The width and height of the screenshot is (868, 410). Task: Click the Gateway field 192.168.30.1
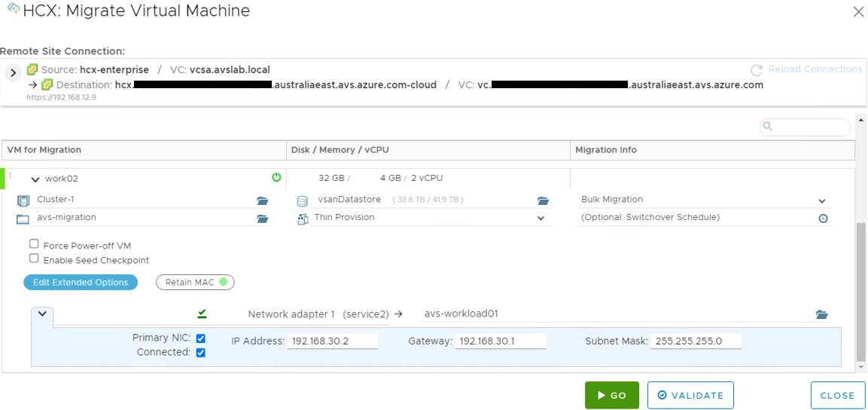[x=501, y=341]
